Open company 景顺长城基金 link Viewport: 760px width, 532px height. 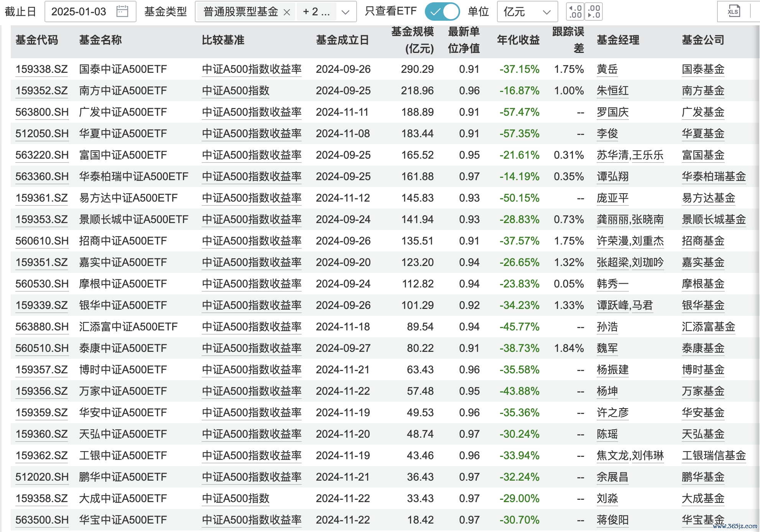click(x=714, y=220)
